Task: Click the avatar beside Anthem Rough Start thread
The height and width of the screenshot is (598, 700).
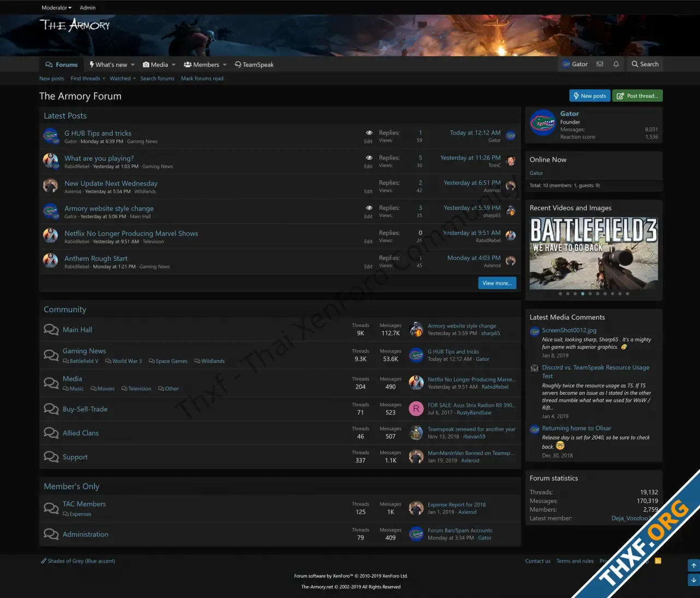Action: coord(50,261)
